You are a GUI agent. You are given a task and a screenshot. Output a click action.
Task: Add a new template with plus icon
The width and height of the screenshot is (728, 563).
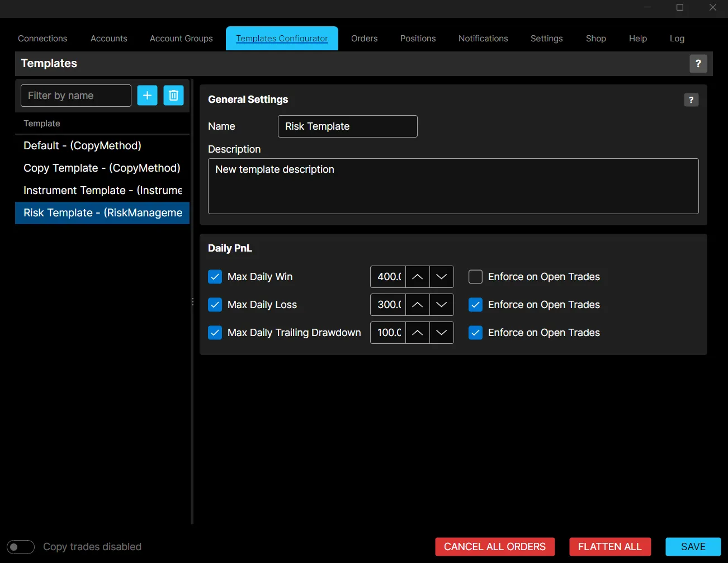(147, 96)
